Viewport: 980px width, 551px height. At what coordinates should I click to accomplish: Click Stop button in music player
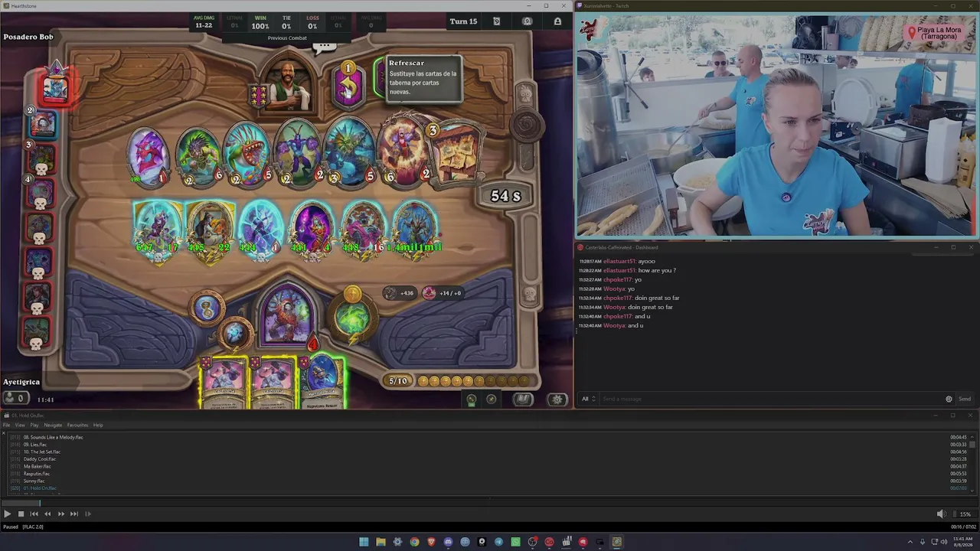click(21, 514)
